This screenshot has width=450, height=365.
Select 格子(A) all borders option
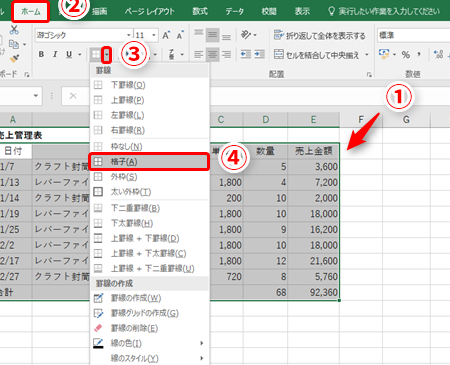(149, 162)
